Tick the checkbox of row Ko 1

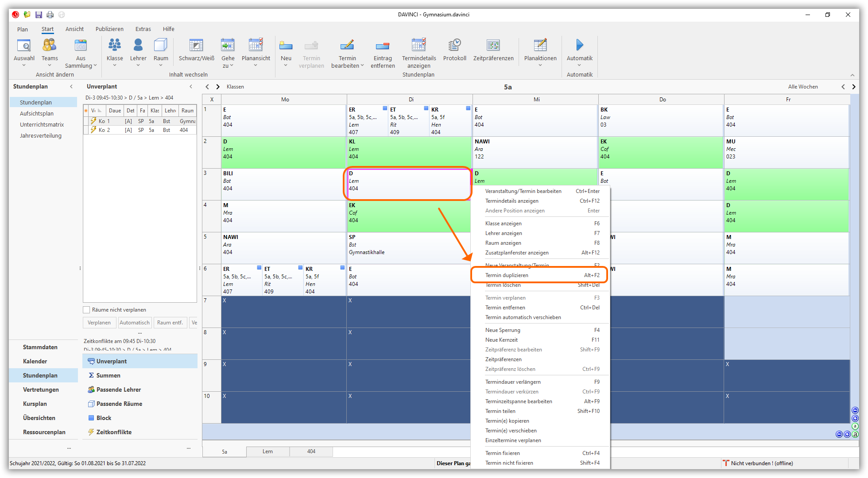86,121
